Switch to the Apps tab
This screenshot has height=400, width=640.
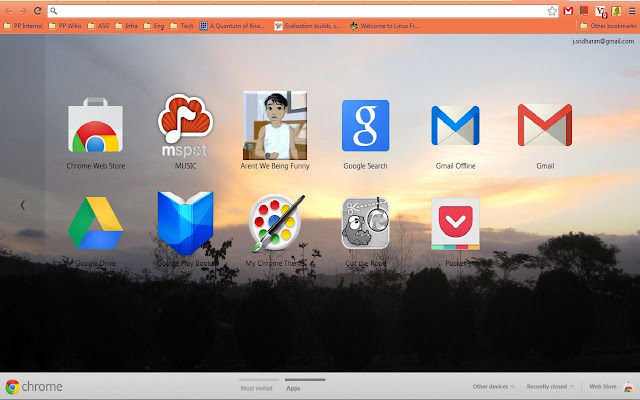pos(293,388)
